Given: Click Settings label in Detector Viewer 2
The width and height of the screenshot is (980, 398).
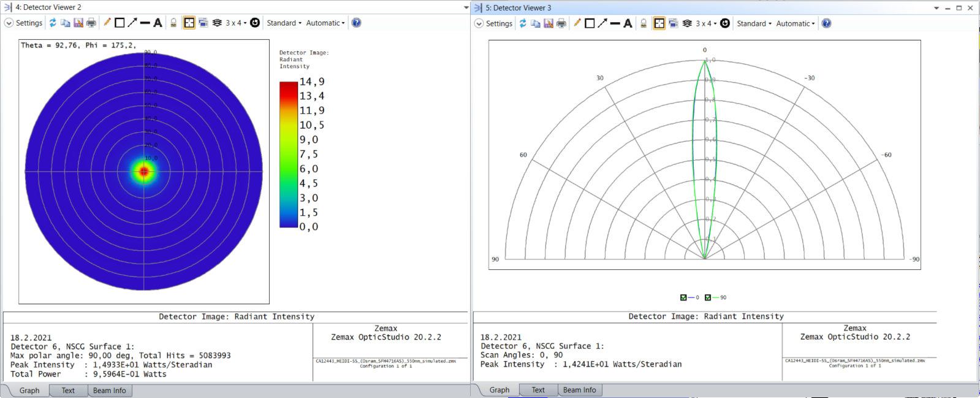Looking at the screenshot, I should 29,23.
